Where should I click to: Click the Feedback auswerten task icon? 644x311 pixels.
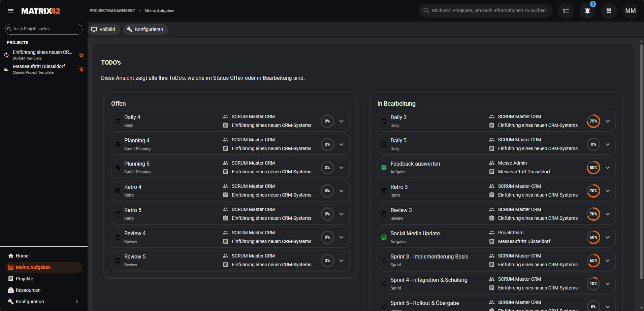pyautogui.click(x=384, y=168)
